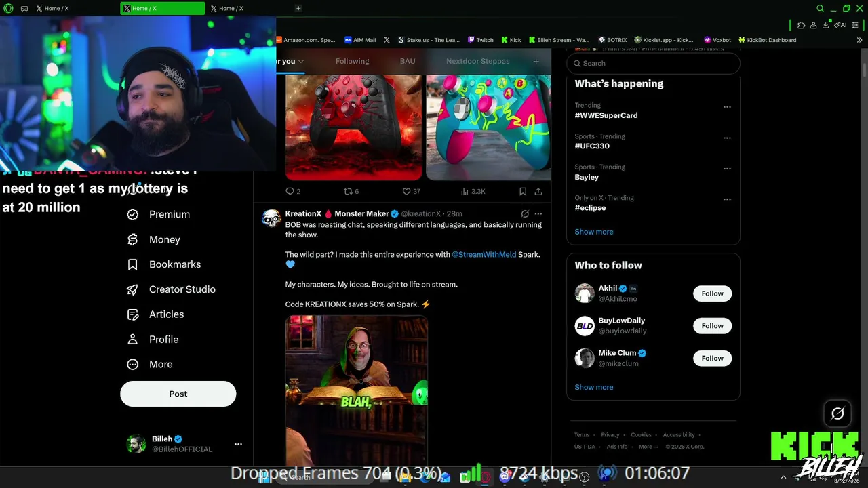Image resolution: width=868 pixels, height=488 pixels.
Task: Open the Nextdoor Steppas timeline tab
Action: [x=478, y=61]
